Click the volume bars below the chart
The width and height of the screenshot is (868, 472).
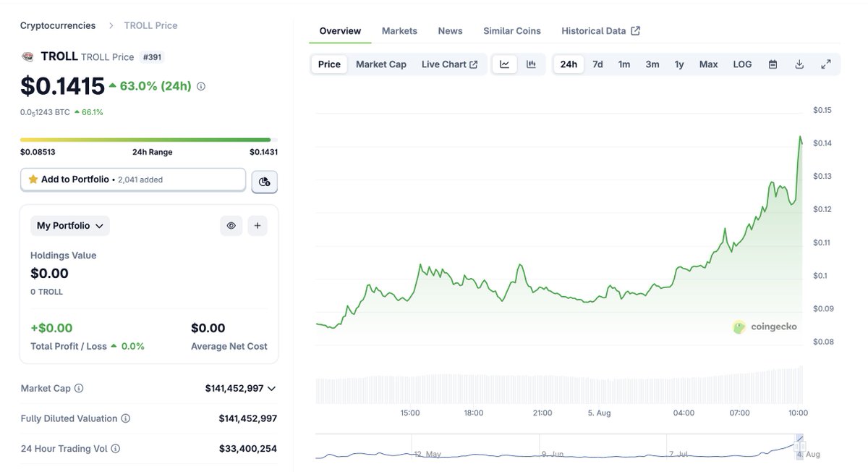[x=559, y=385]
